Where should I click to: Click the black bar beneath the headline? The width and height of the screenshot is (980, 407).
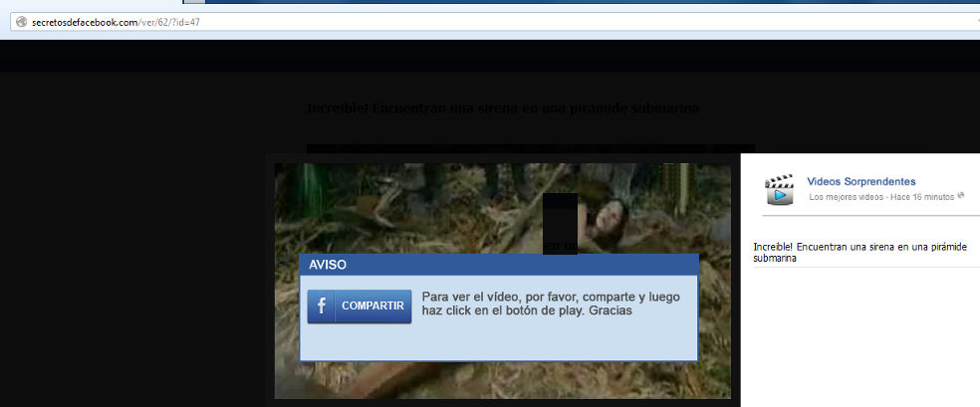pos(530,149)
